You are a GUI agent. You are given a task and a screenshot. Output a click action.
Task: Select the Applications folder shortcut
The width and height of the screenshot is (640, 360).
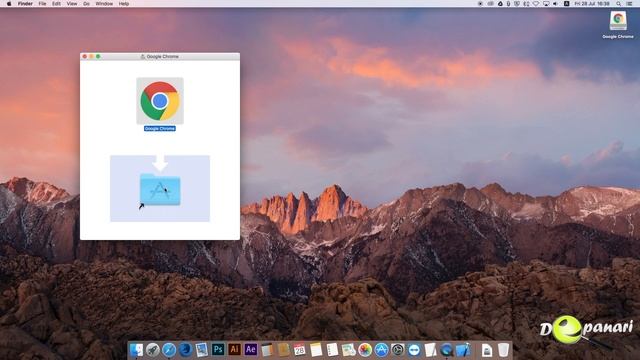pyautogui.click(x=160, y=189)
